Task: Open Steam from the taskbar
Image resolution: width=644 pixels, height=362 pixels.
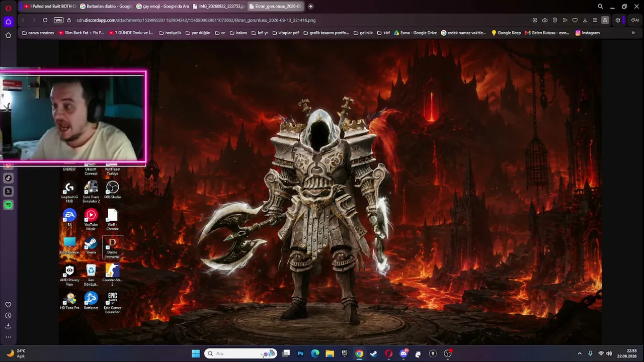Action: pos(374,353)
